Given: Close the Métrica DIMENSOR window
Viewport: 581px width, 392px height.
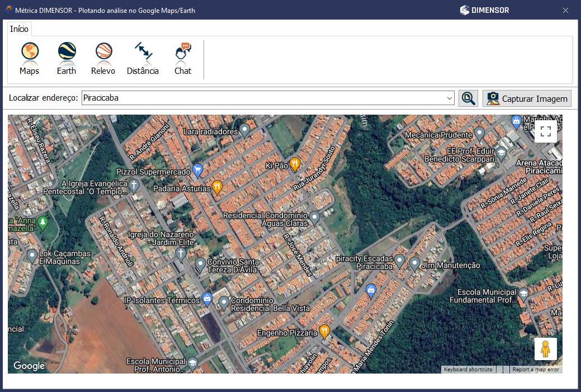Looking at the screenshot, I should [565, 10].
